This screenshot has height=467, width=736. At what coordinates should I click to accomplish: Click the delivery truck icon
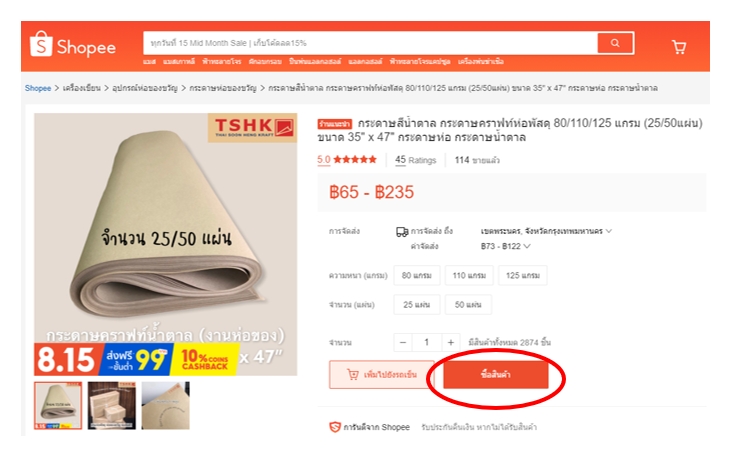402,231
